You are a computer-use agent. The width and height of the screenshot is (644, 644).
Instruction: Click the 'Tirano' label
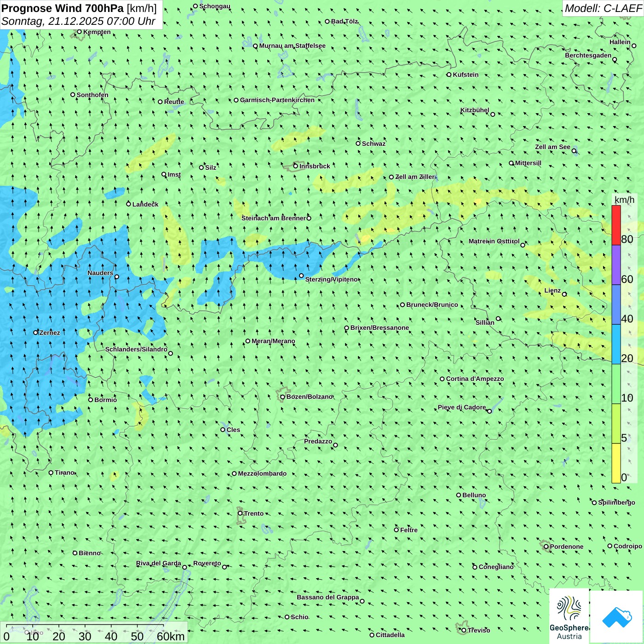tap(64, 472)
